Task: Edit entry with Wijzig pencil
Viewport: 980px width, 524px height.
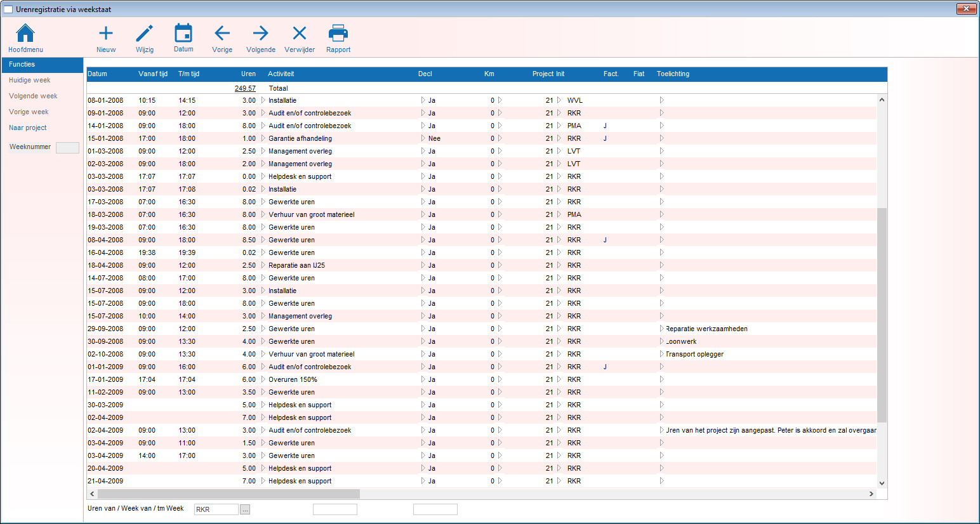Action: [145, 33]
